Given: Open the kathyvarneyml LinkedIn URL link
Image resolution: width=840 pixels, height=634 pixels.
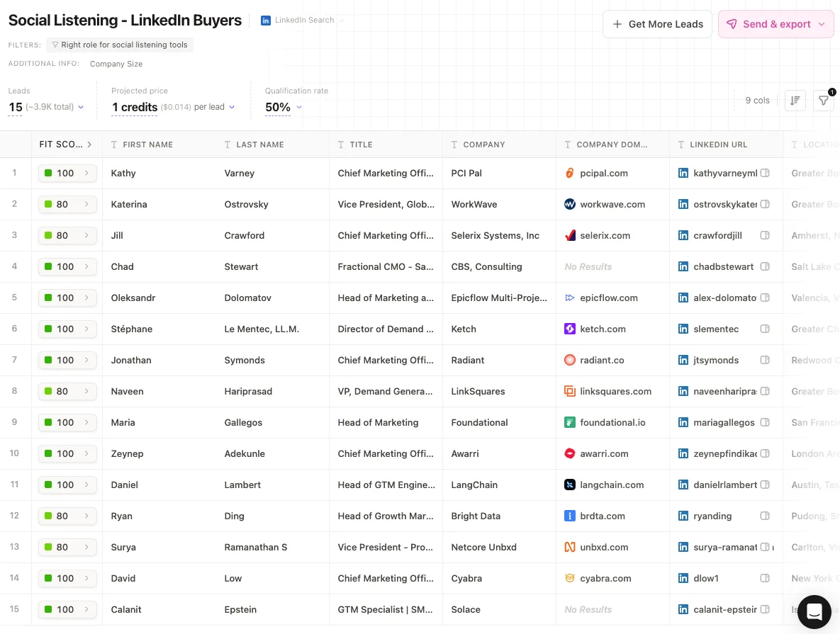Looking at the screenshot, I should point(725,173).
